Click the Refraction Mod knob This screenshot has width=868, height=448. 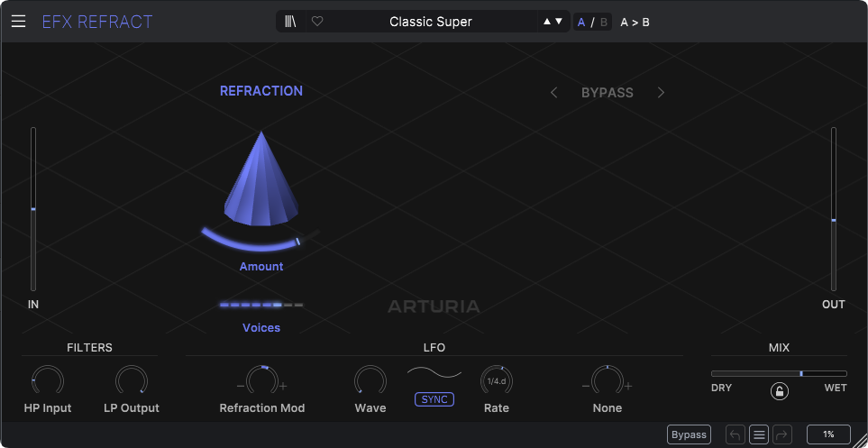point(261,381)
